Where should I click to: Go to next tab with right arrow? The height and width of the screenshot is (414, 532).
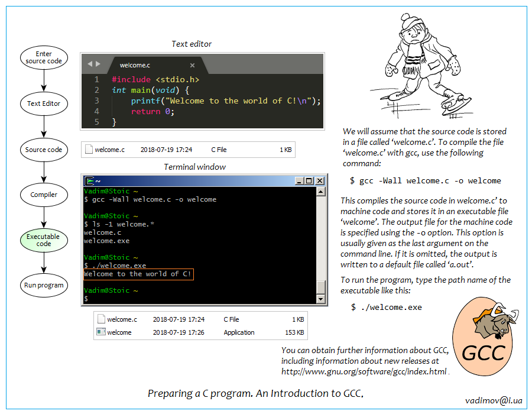98,64
